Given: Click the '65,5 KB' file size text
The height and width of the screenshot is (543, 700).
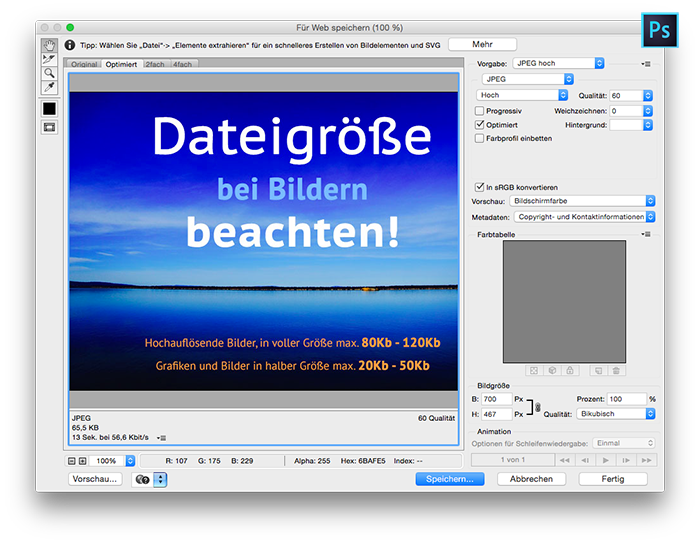Looking at the screenshot, I should pyautogui.click(x=85, y=428).
